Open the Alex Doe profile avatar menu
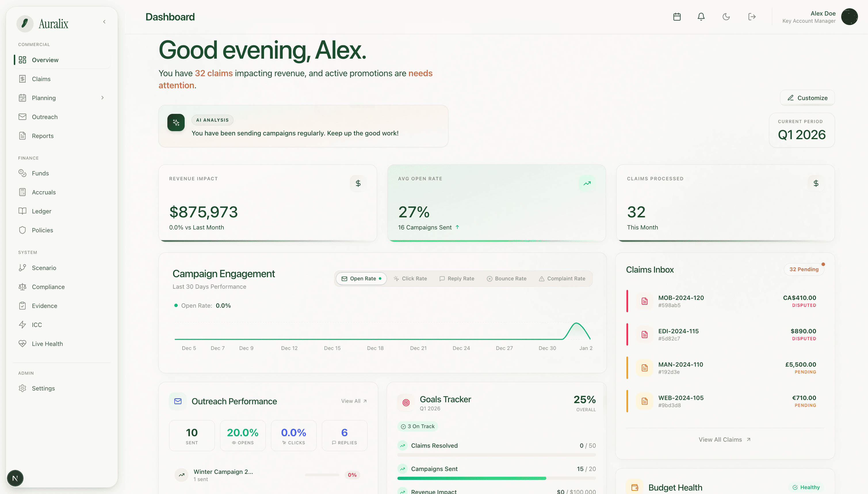The image size is (868, 494). [x=850, y=17]
